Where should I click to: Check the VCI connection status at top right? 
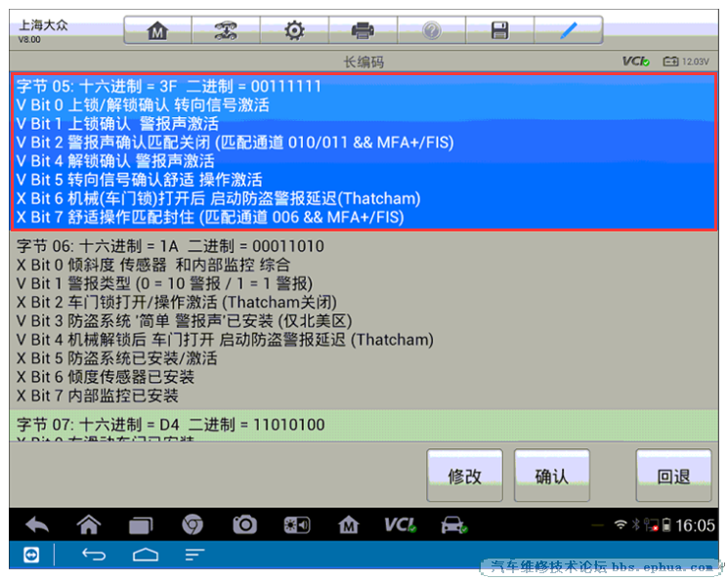point(635,62)
